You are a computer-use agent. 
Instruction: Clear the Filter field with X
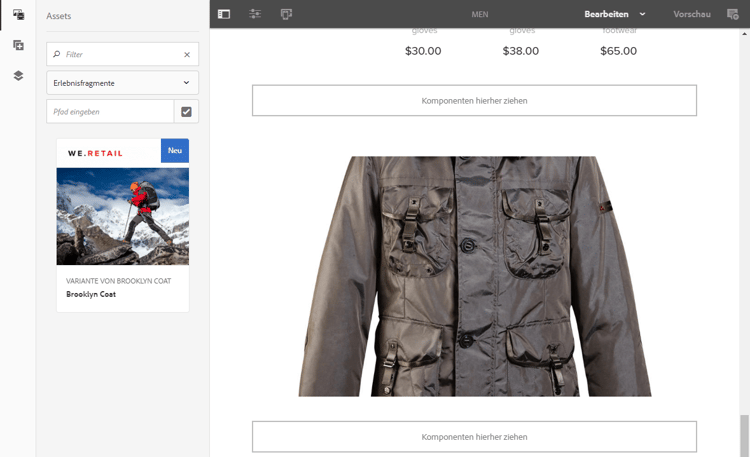187,55
